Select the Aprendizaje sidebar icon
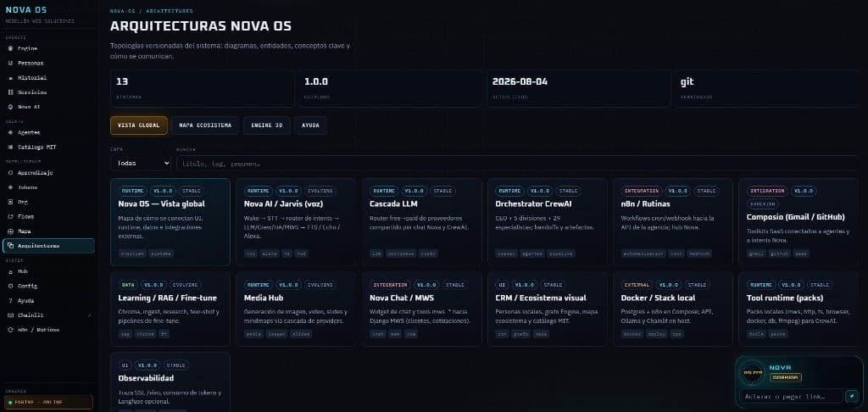The height and width of the screenshot is (412, 868). (10, 173)
